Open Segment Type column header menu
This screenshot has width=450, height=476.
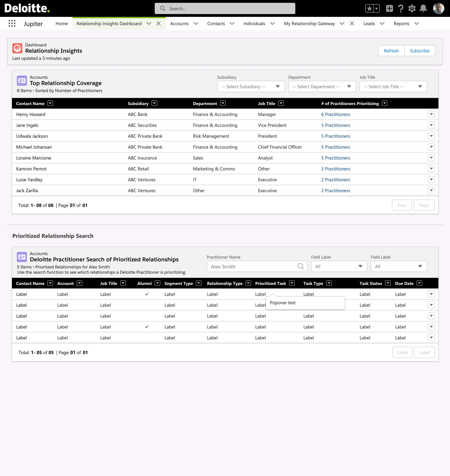[199, 283]
